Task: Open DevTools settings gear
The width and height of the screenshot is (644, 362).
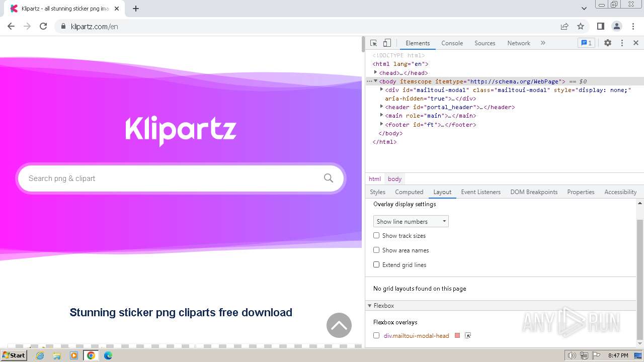Action: 608,43
